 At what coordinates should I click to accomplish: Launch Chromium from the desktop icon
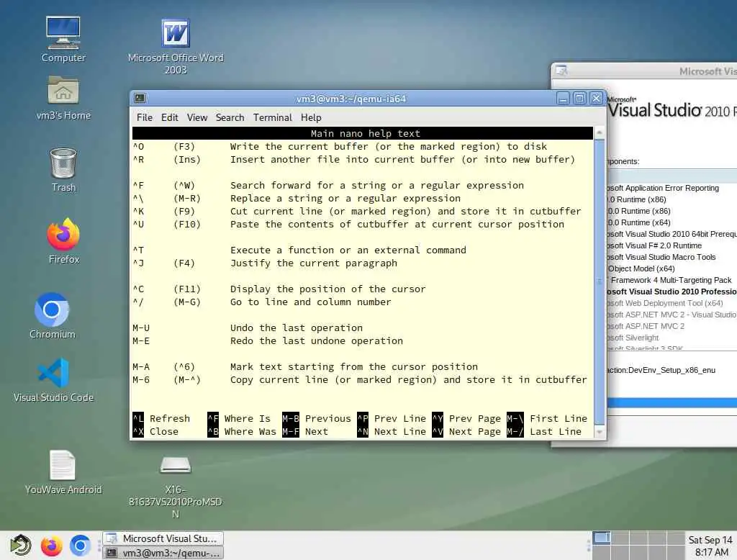[52, 315]
